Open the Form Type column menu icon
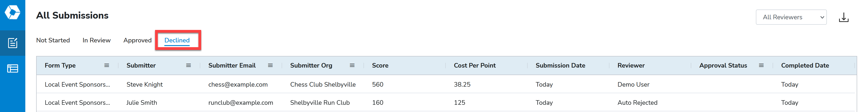 [x=106, y=65]
